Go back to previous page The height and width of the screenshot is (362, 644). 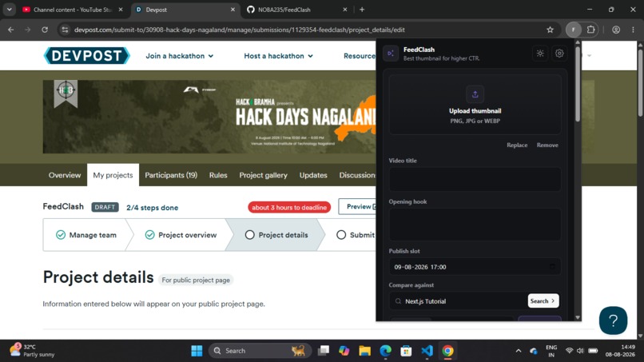pyautogui.click(x=11, y=30)
